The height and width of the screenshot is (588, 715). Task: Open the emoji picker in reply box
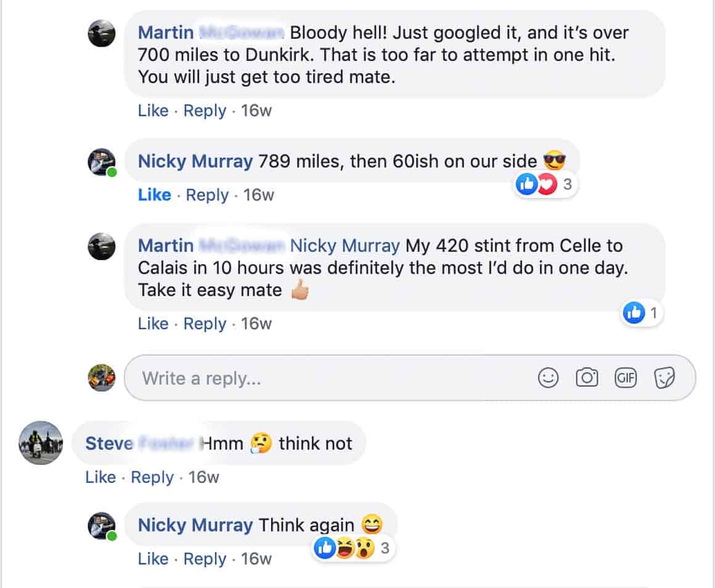pyautogui.click(x=547, y=378)
